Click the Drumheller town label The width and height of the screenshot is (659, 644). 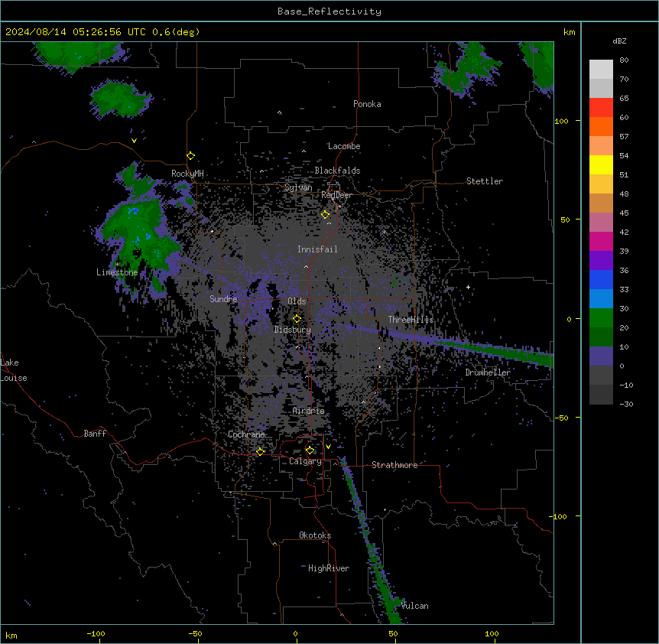[488, 372]
